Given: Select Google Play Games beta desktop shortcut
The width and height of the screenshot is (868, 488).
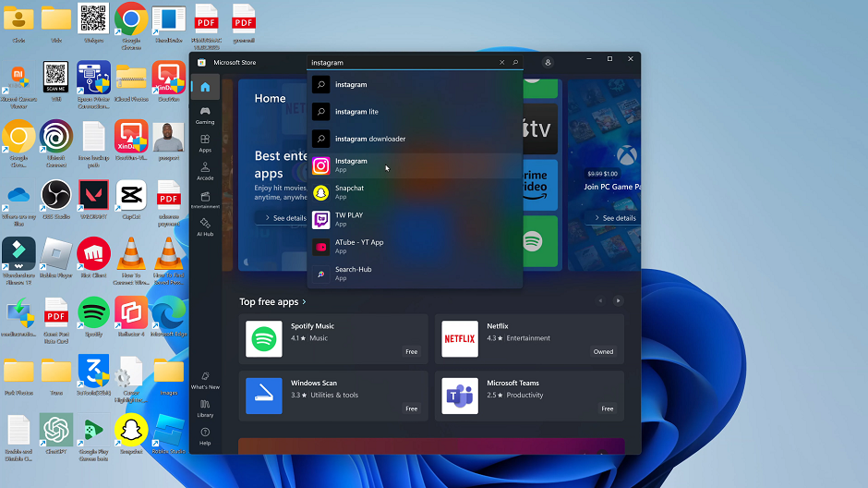Looking at the screenshot, I should click(93, 437).
